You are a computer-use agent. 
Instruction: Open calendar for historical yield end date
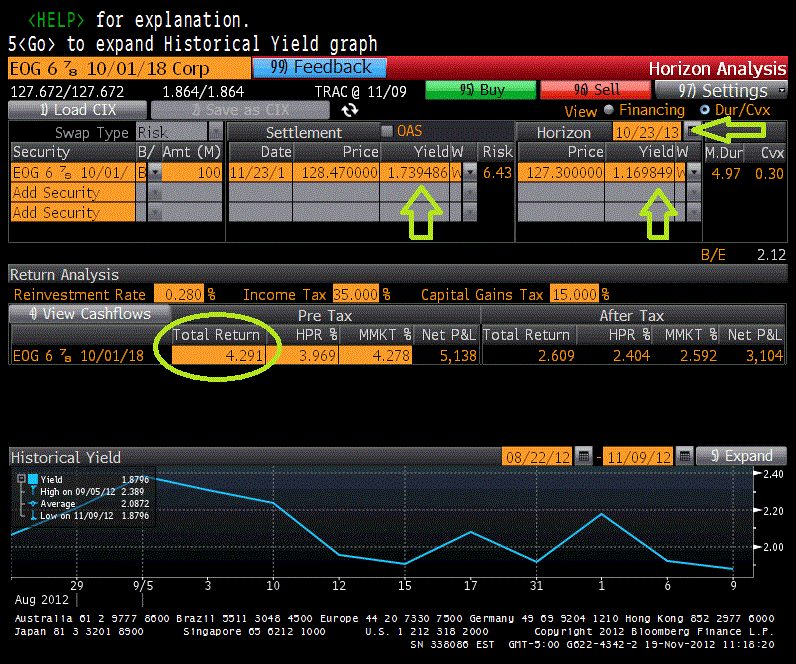[x=685, y=456]
